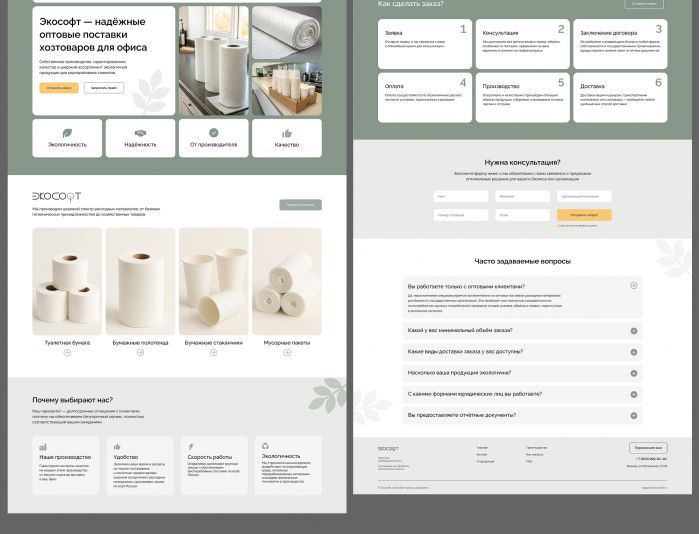Expand 'Какие виды доставки заказа у вас доступны?'
699x534 pixels.
[x=633, y=352]
